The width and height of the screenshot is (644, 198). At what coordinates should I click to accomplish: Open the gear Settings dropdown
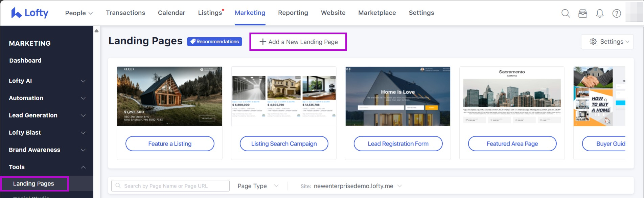point(607,42)
